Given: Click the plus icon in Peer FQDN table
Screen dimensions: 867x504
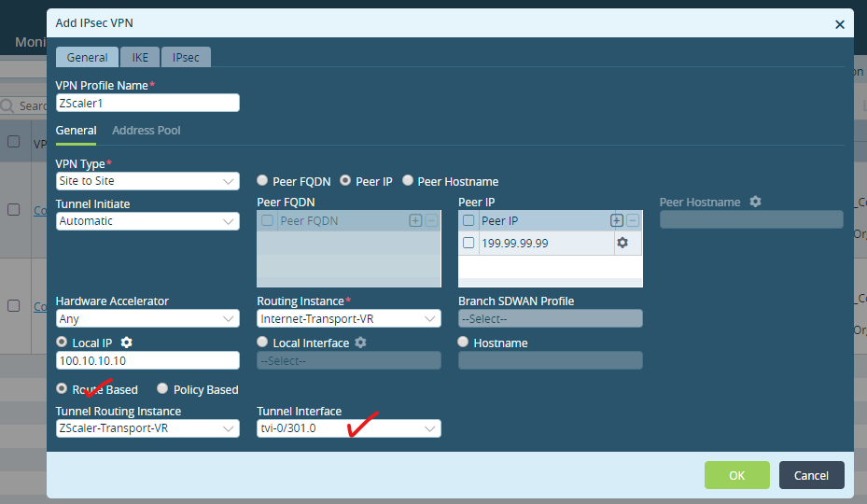Looking at the screenshot, I should point(415,221).
